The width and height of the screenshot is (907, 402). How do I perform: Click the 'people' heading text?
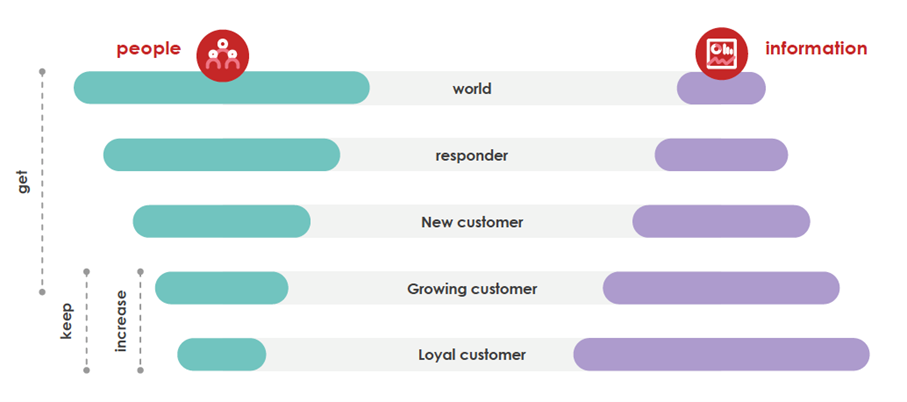point(148,48)
